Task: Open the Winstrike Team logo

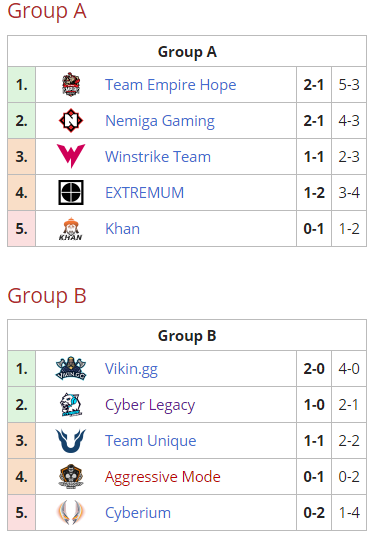Action: [71, 156]
